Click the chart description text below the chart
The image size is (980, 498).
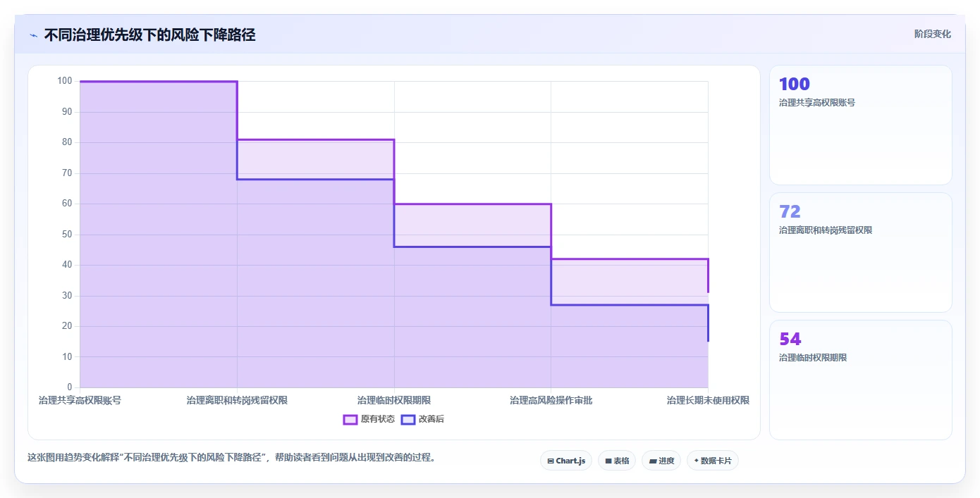pos(234,457)
